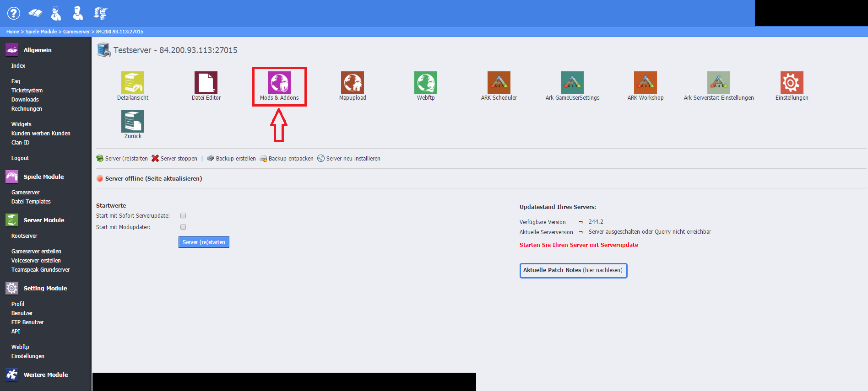Open the Einstellungen gear icon
The image size is (868, 391).
pos(792,83)
